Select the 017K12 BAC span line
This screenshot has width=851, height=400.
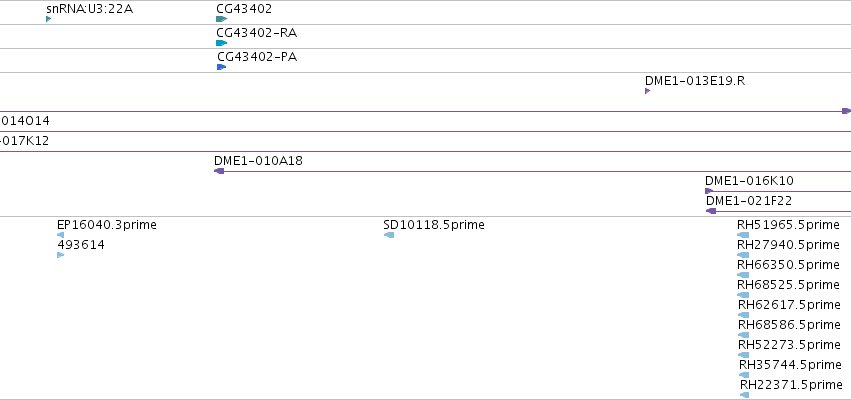pos(426,151)
